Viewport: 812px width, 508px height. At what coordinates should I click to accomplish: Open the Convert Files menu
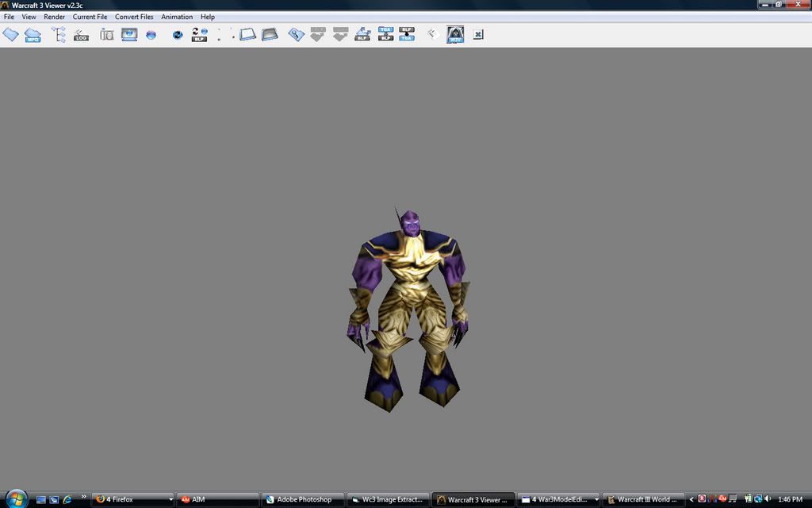coord(134,17)
